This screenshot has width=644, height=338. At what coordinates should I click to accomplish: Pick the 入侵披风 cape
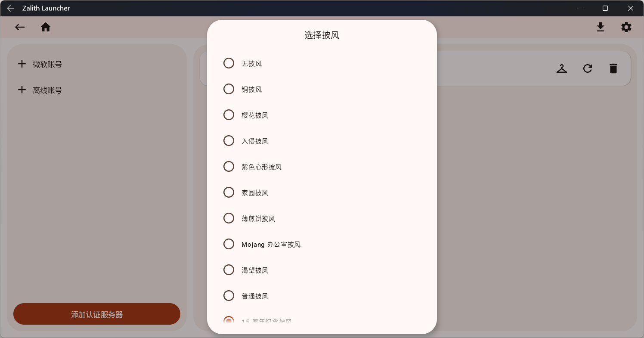(x=229, y=140)
